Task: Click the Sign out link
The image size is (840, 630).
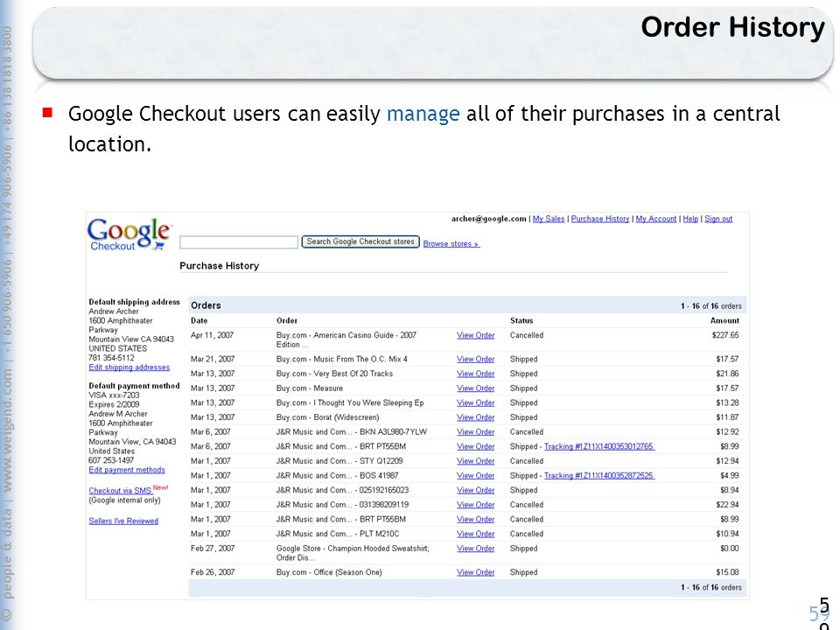Action: [718, 219]
